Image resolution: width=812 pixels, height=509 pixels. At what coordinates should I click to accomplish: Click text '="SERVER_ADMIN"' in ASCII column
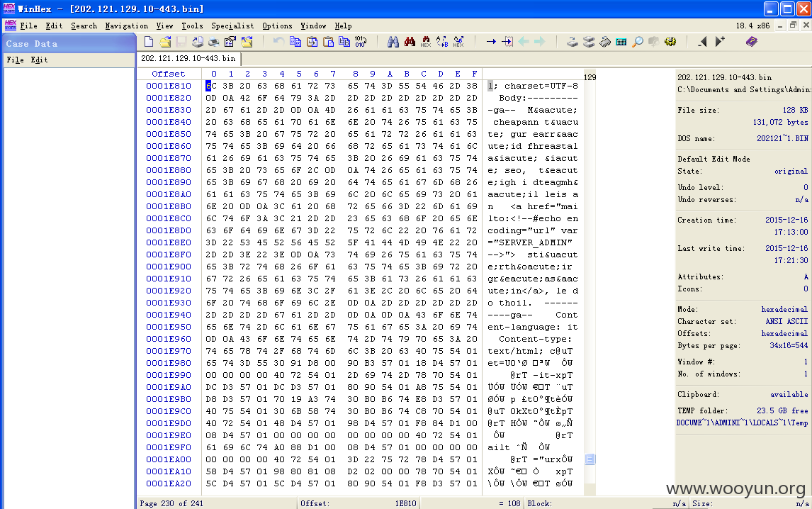click(x=530, y=242)
